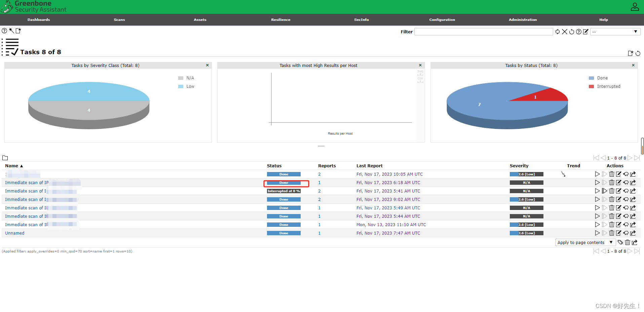Move page contents to trashcan icon
This screenshot has height=312, width=644.
pyautogui.click(x=628, y=242)
